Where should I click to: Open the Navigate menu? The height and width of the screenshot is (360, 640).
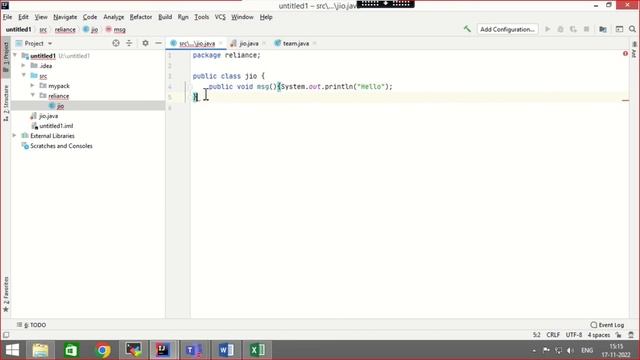pos(65,17)
